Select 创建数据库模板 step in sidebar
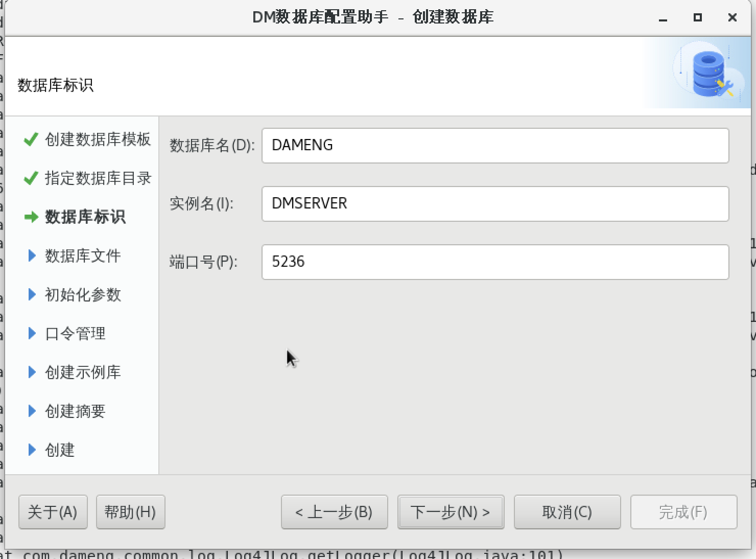756x559 pixels. (98, 139)
